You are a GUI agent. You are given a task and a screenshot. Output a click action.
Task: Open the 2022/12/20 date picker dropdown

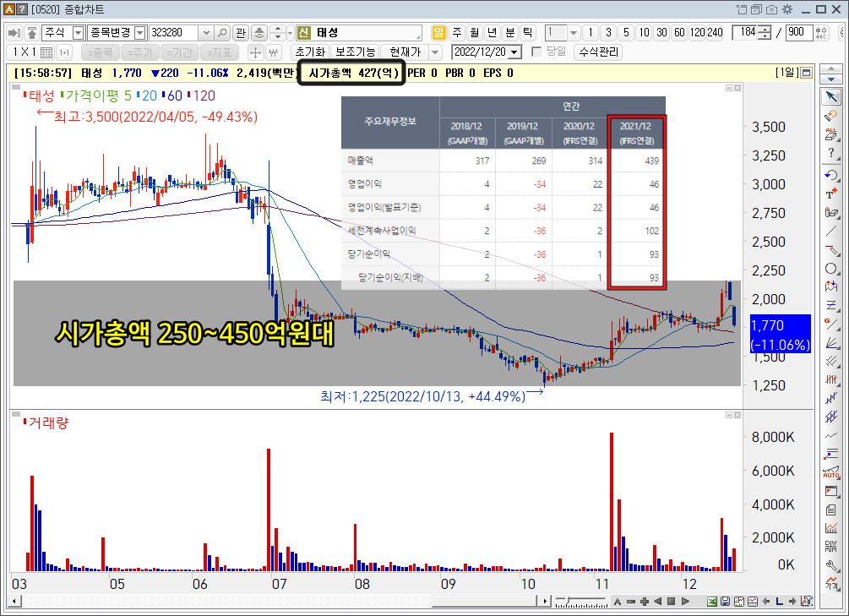click(515, 52)
